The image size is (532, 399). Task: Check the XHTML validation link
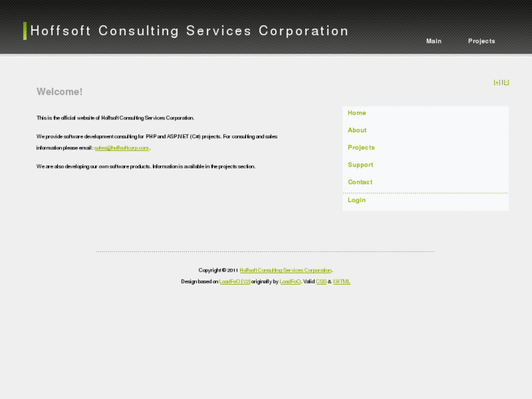pos(341,282)
